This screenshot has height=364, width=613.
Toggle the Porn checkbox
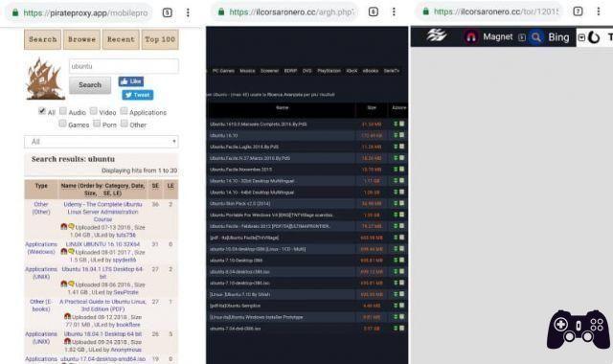coord(97,124)
